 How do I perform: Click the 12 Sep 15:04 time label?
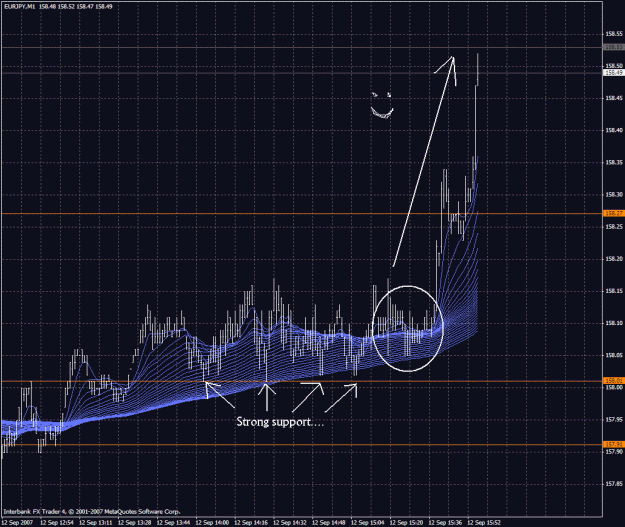[x=368, y=522]
